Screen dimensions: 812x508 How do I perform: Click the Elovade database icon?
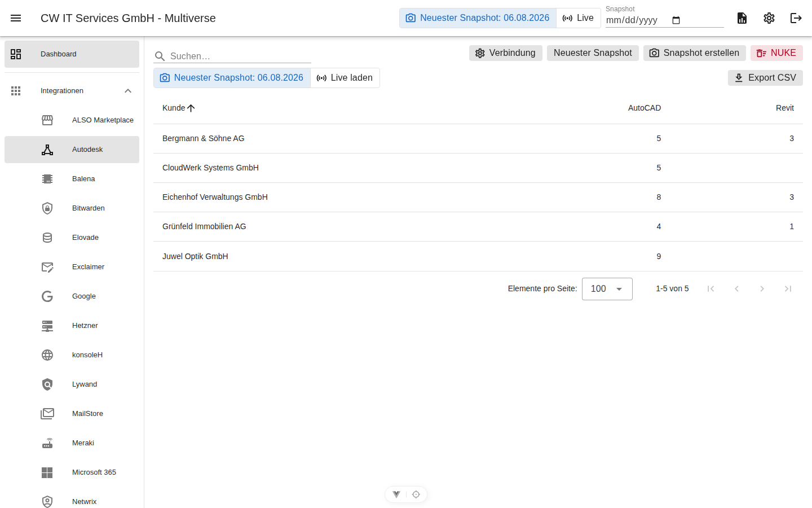pyautogui.click(x=47, y=238)
